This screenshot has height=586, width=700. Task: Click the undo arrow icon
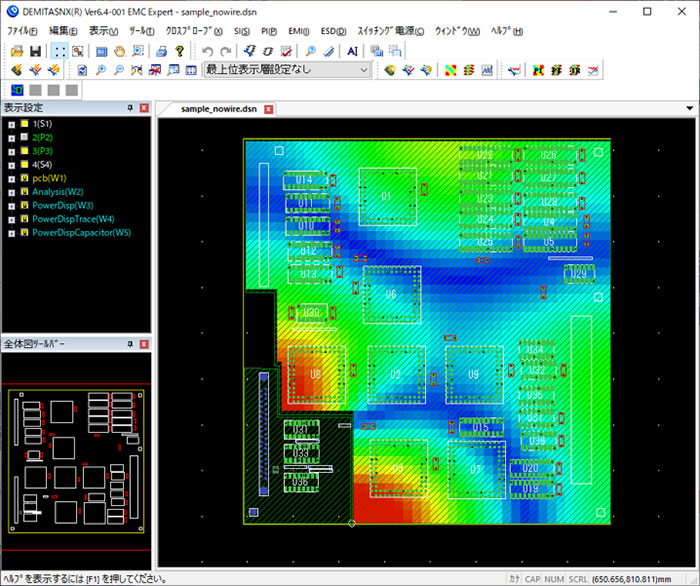[x=208, y=51]
